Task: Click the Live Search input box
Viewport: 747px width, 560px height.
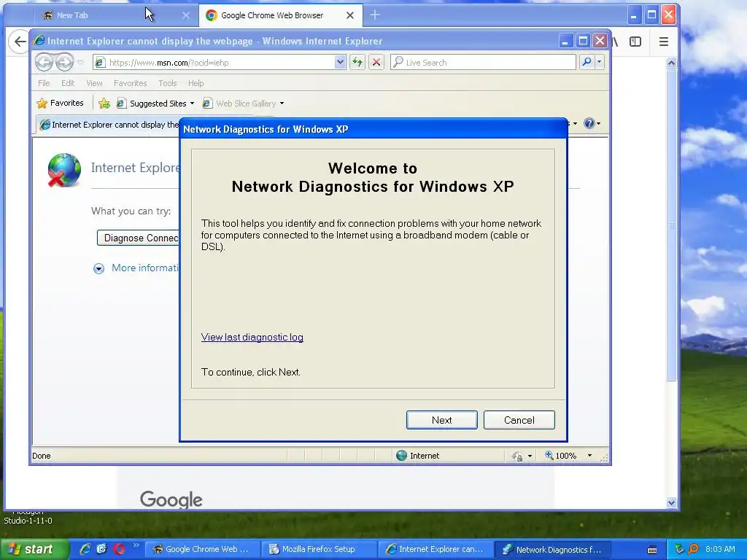Action: [483, 63]
